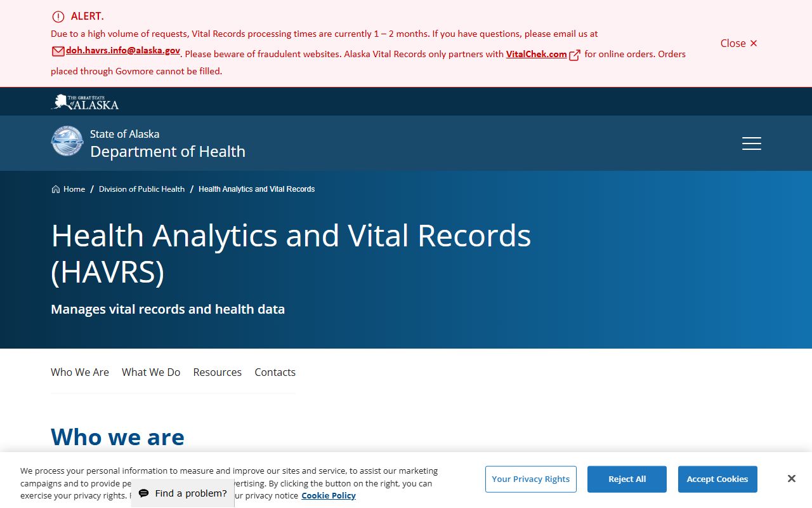The width and height of the screenshot is (812, 508).
Task: Click the alert warning exclamation icon
Action: pyautogui.click(x=58, y=17)
